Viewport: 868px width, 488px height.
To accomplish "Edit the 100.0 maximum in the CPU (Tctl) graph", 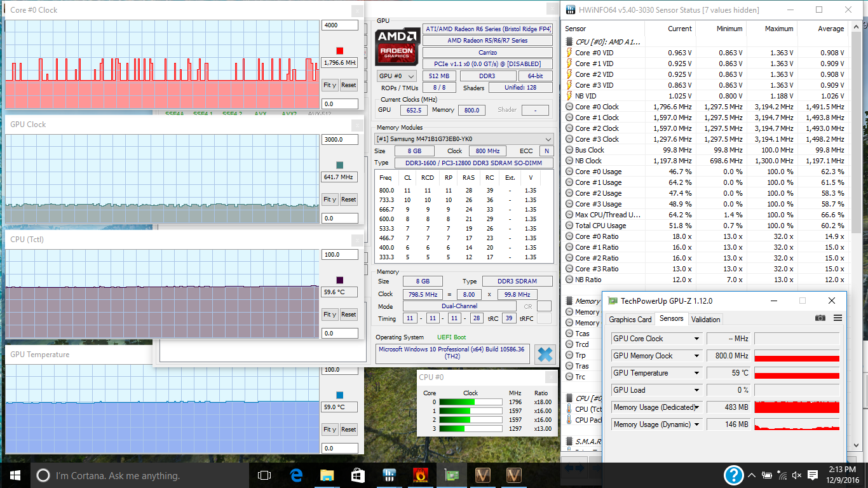I will tap(339, 255).
